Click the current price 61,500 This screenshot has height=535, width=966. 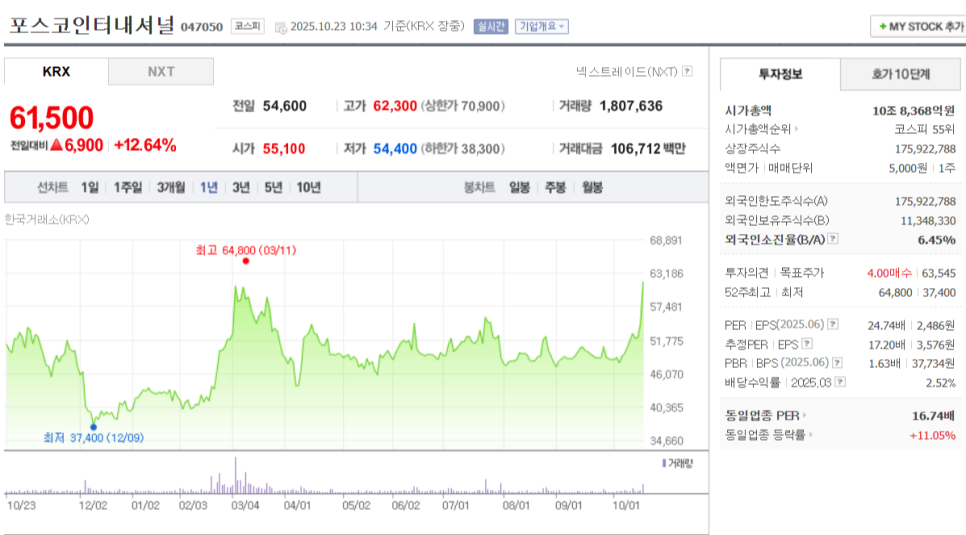pyautogui.click(x=52, y=118)
